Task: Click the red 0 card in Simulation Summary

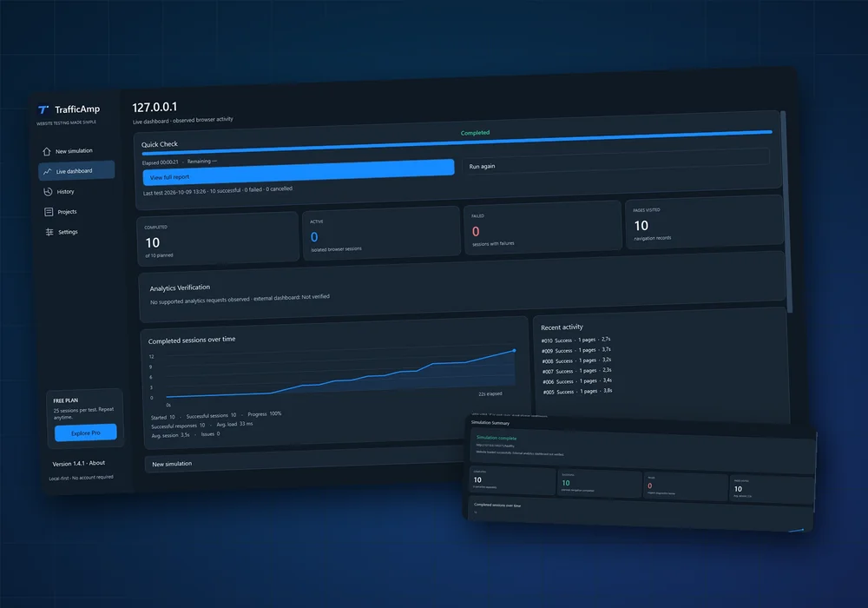Action: point(686,486)
